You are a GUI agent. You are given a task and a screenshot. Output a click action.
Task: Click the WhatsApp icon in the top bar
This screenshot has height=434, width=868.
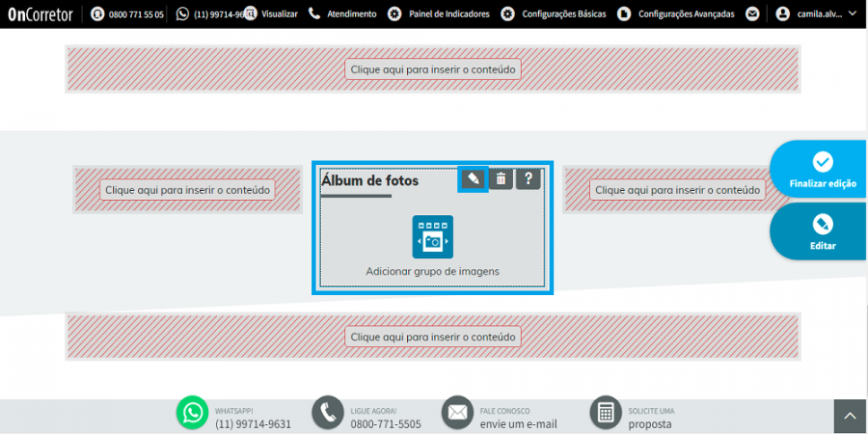coord(182,14)
